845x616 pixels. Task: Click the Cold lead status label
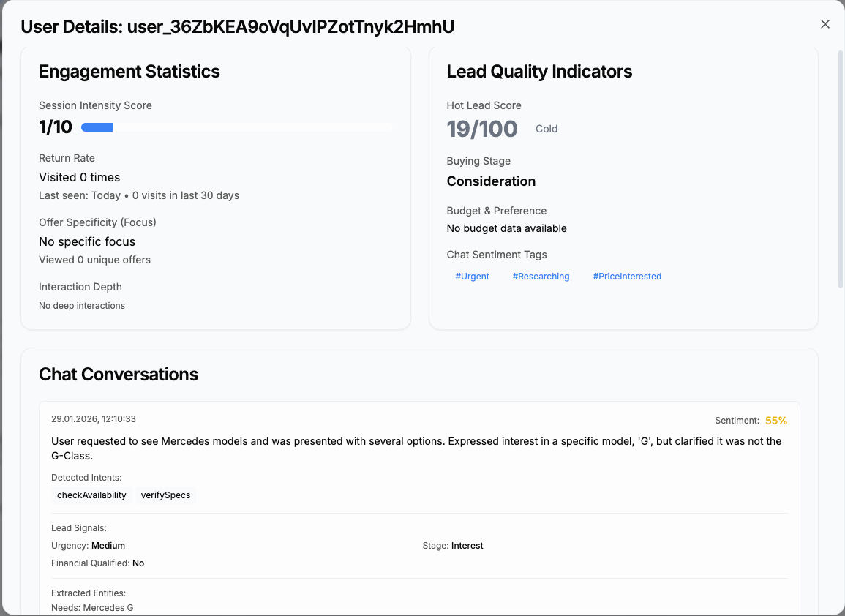tap(547, 129)
